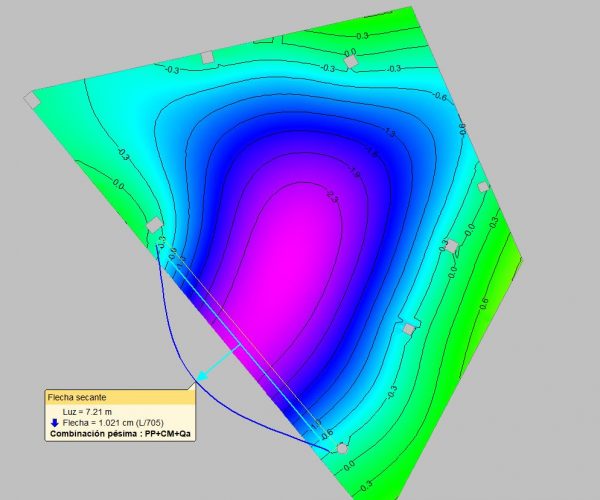The height and width of the screenshot is (500, 600).
Task: Click the 1.9 isoline label
Action: (x=351, y=175)
